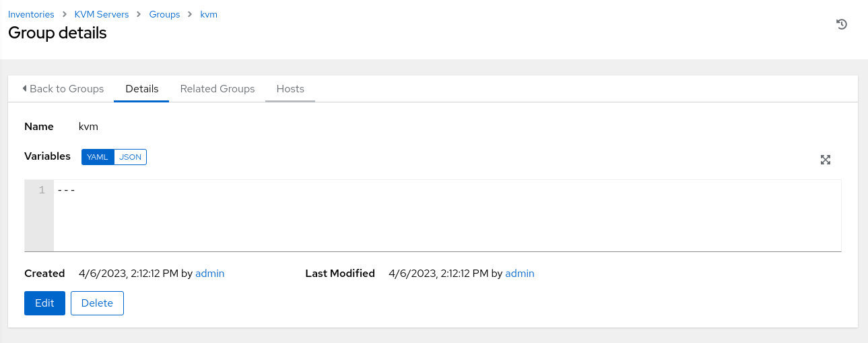Open admin user link next to Last Modified

click(x=519, y=274)
